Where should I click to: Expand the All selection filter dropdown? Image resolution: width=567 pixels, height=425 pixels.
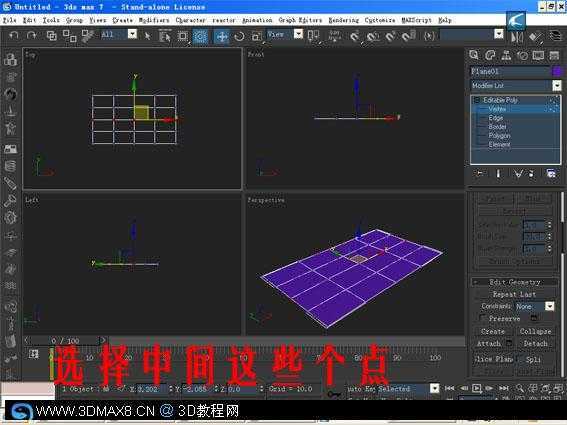[x=118, y=34]
